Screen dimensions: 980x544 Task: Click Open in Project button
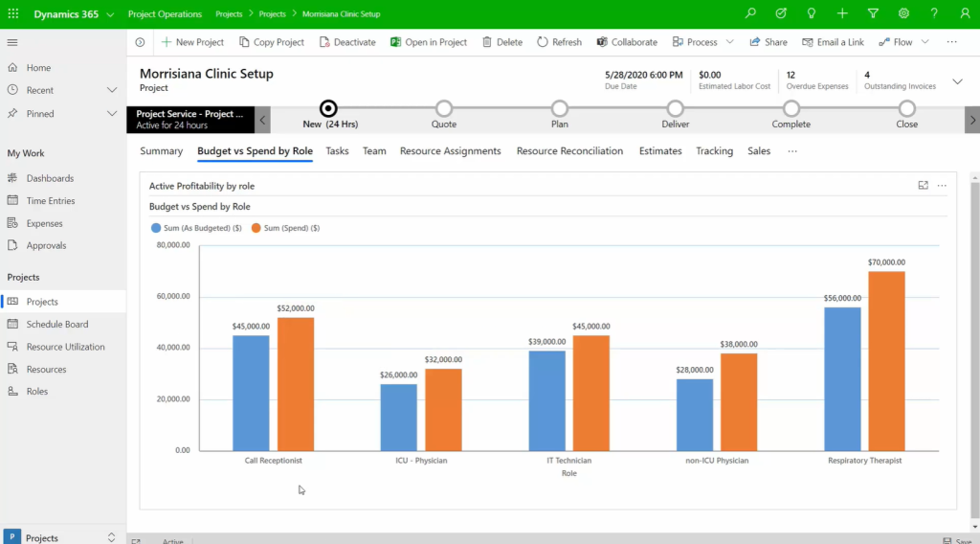point(429,42)
